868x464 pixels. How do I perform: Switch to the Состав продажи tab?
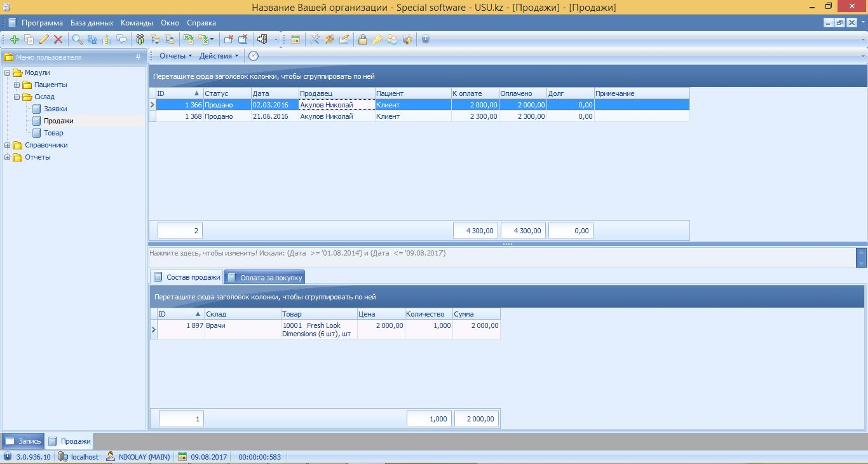[x=186, y=277]
